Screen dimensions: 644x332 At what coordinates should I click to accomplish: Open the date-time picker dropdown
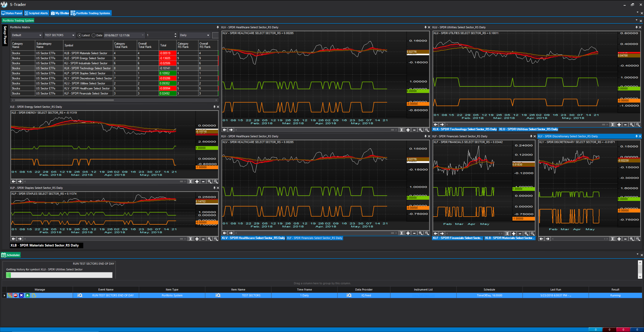pos(143,35)
